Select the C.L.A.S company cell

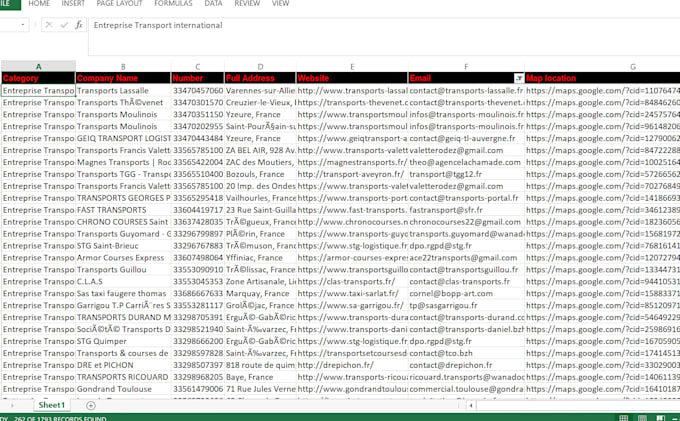[123, 281]
